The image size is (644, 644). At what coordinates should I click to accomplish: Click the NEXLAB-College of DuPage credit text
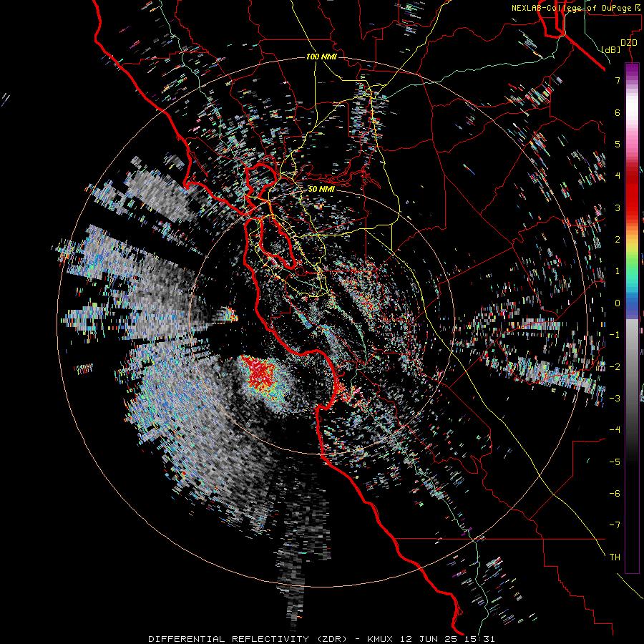click(577, 8)
